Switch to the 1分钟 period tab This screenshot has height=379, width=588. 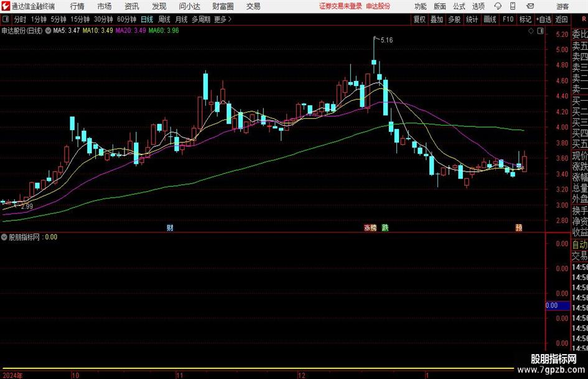39,19
